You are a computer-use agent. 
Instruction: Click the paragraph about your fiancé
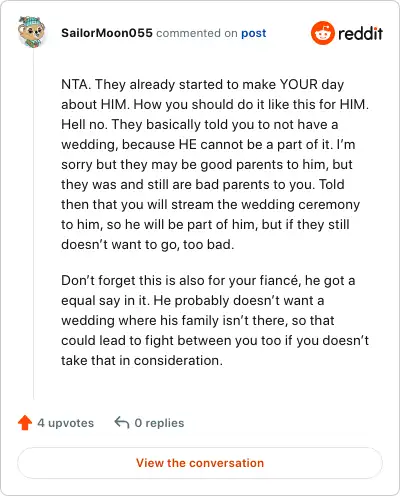click(215, 320)
